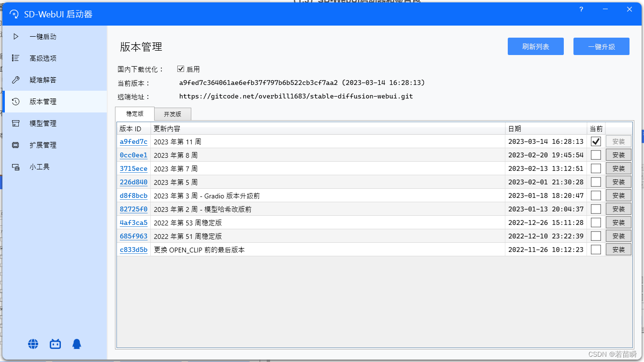
Task: Toggle the 国内下载优化 启用 checkbox
Action: pos(181,69)
